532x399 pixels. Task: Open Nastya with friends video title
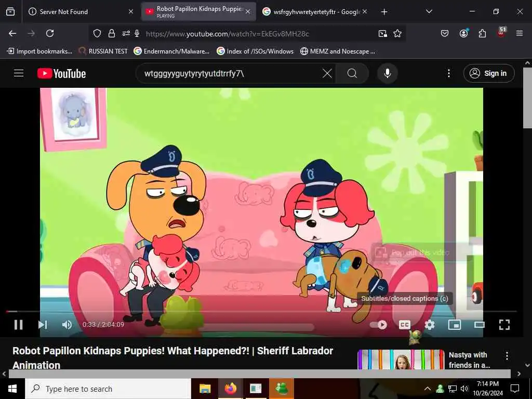pyautogui.click(x=469, y=360)
